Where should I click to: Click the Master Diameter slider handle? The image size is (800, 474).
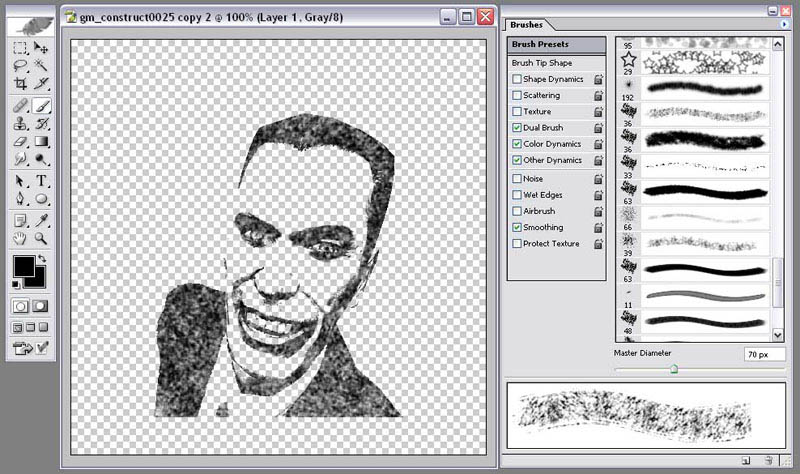click(674, 368)
